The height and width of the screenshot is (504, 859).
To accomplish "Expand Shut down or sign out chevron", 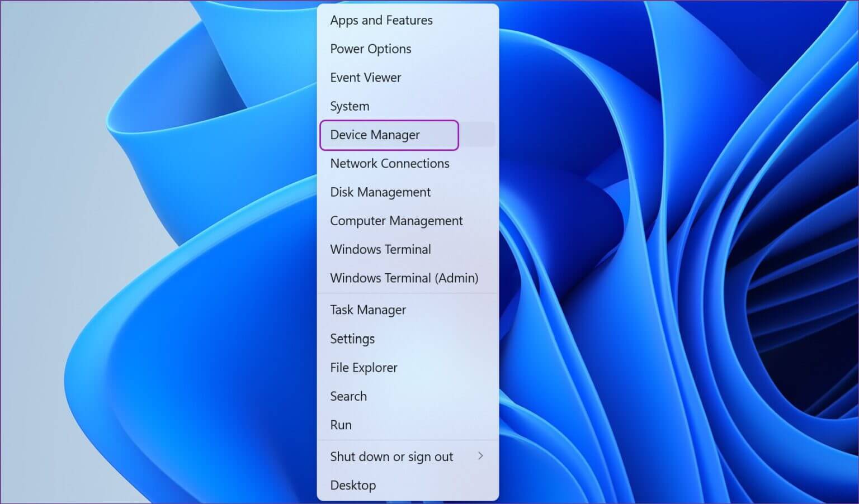I will point(480,456).
